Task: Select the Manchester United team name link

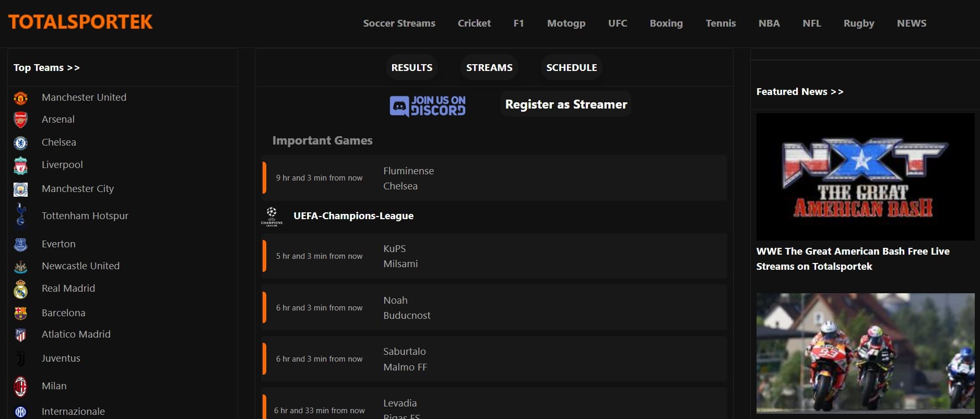Action: (84, 98)
